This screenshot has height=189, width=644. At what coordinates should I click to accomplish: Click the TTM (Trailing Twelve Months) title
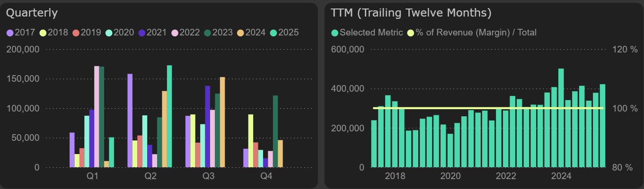[411, 13]
